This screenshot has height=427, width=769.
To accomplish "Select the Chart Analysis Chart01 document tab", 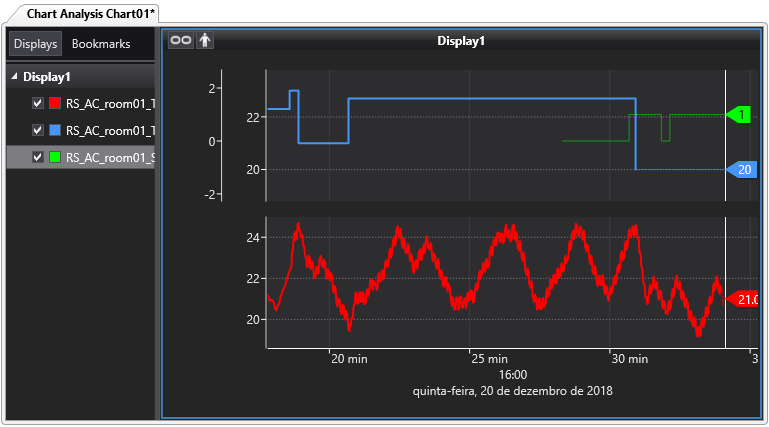I will pos(84,12).
